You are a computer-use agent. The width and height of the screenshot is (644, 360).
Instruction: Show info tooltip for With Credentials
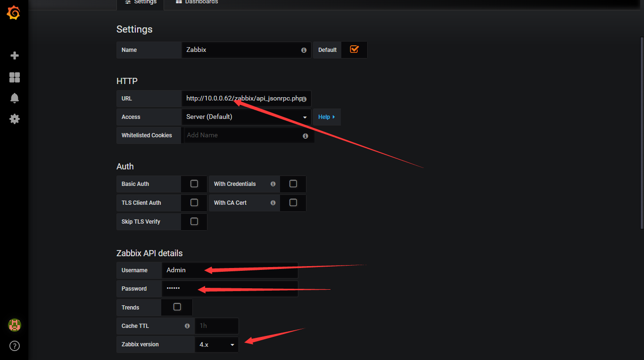click(273, 184)
